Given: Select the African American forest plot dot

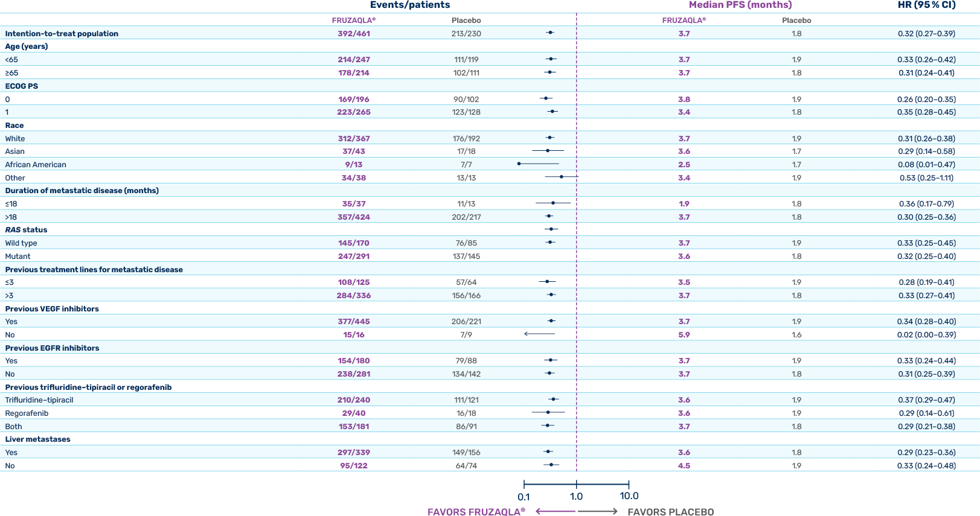Looking at the screenshot, I should click(519, 164).
